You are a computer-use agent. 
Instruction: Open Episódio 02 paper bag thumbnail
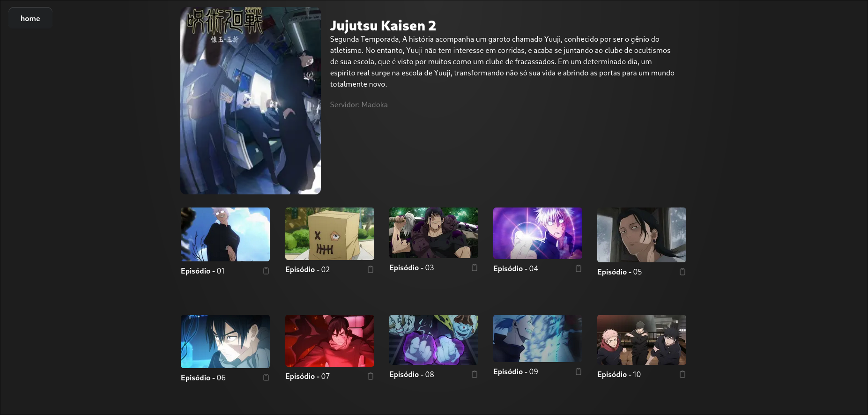click(x=330, y=234)
